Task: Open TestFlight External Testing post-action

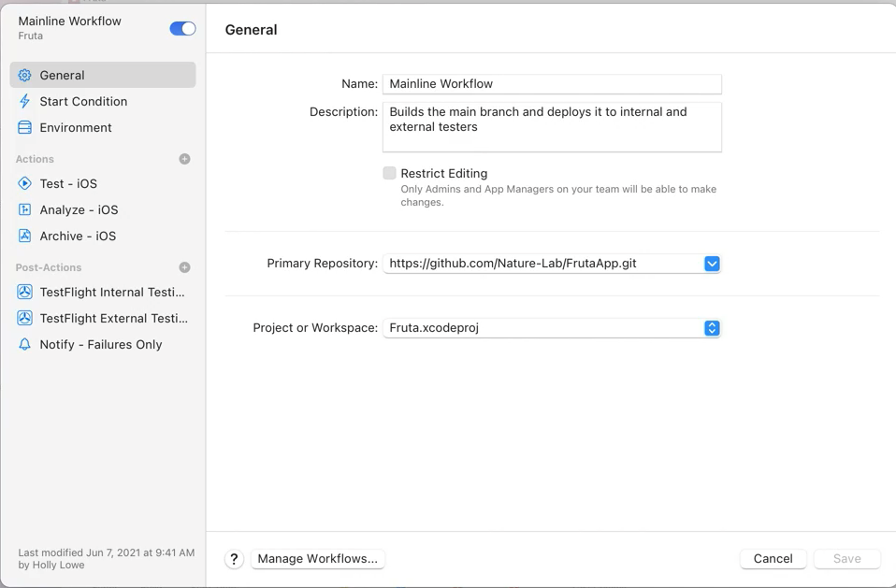Action: [x=103, y=318]
